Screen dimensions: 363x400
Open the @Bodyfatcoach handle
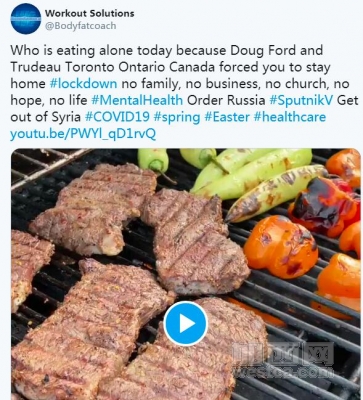point(80,26)
